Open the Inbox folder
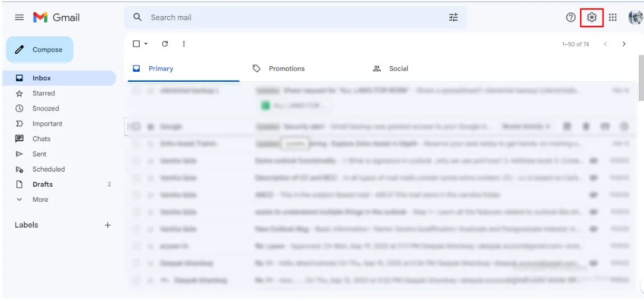This screenshot has height=301, width=644. click(59, 78)
